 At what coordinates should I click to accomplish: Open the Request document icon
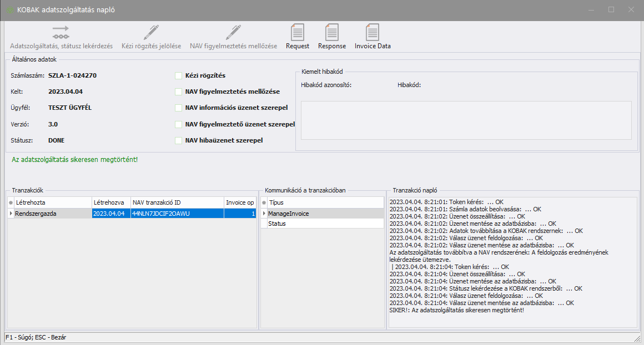coord(298,32)
